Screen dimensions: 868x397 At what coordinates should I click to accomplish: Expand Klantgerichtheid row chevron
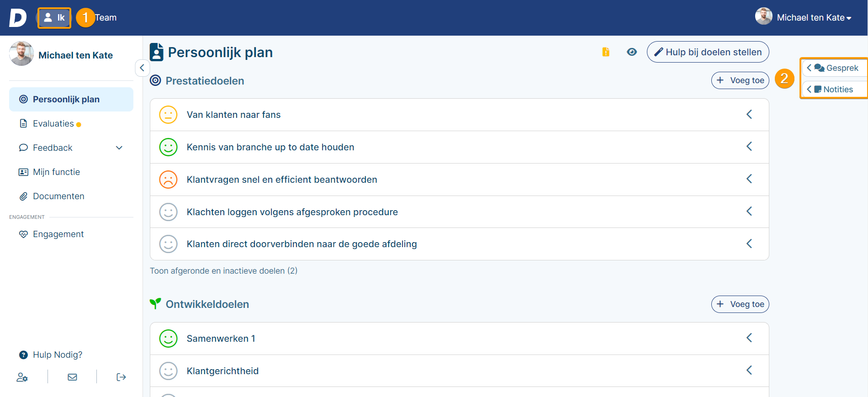point(749,370)
